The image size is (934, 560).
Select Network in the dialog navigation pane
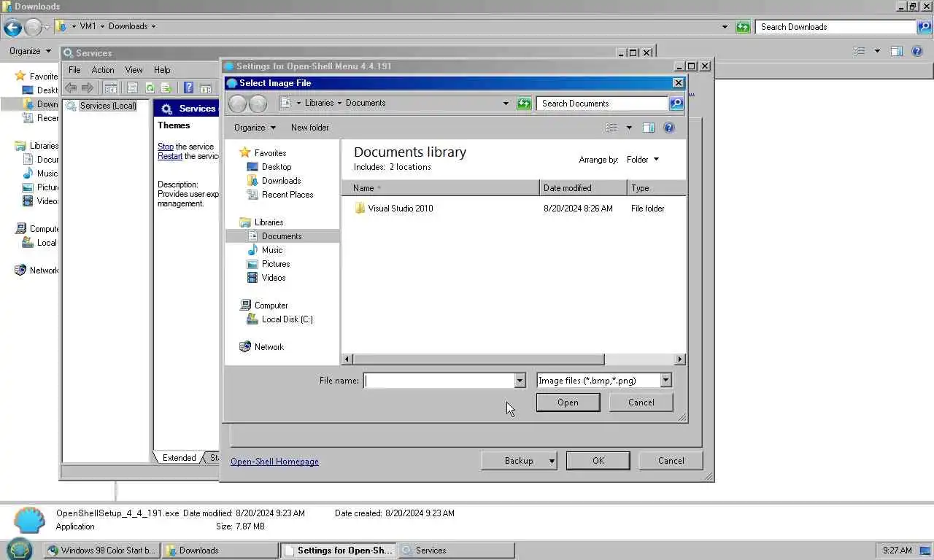pyautogui.click(x=269, y=347)
